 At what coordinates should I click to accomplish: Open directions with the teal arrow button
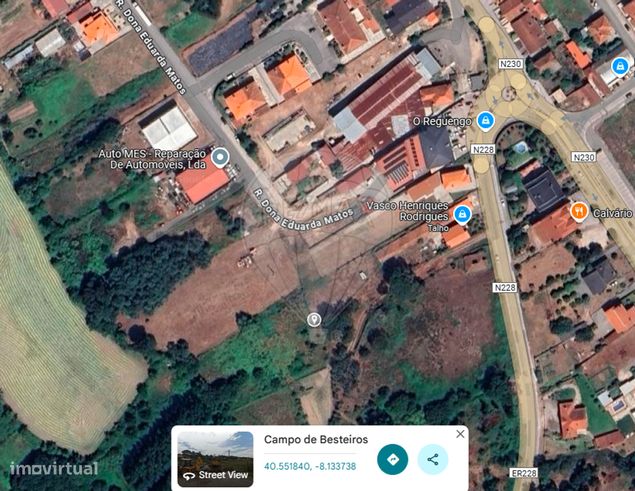coord(392,459)
